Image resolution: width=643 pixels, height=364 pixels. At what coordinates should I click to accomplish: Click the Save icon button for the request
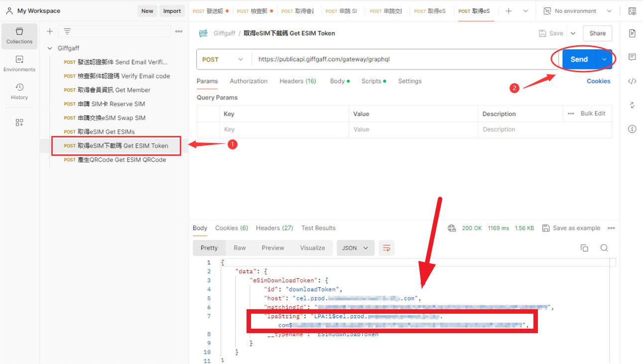click(x=551, y=33)
